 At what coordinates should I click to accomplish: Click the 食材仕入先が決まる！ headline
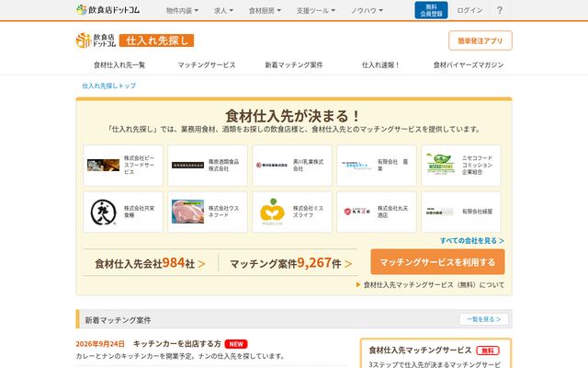click(294, 116)
